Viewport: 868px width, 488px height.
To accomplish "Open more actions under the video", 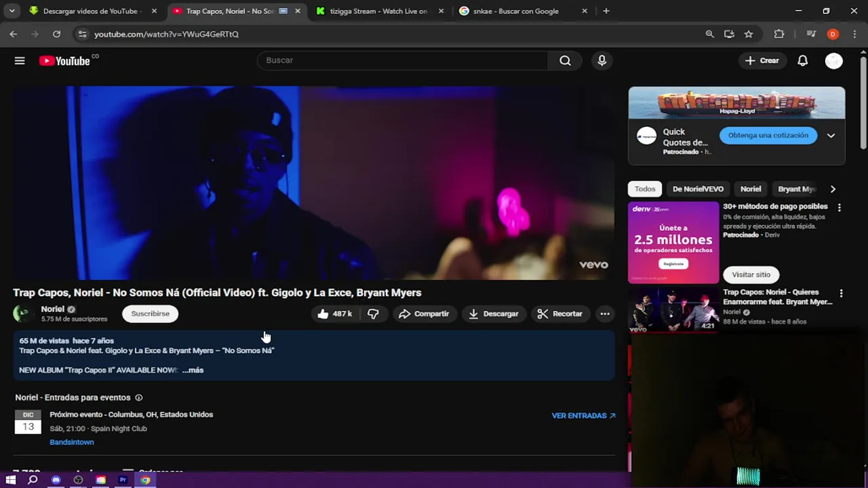I will (605, 314).
